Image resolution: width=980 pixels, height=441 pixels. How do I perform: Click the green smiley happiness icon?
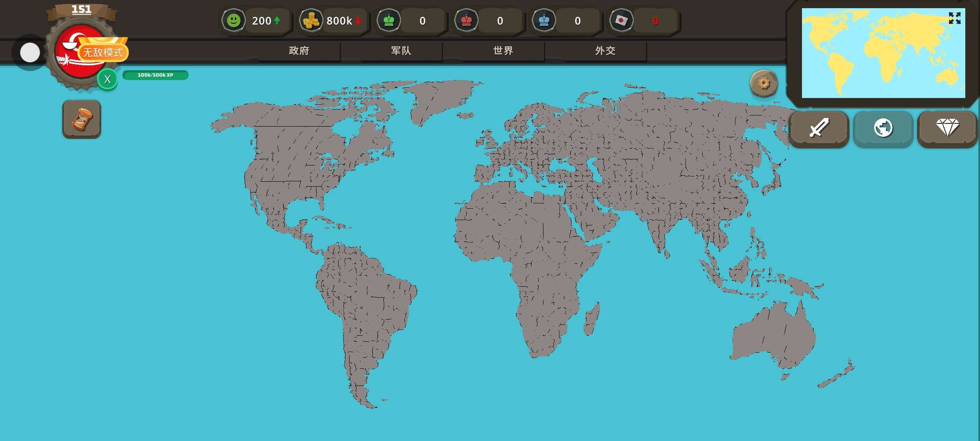234,20
